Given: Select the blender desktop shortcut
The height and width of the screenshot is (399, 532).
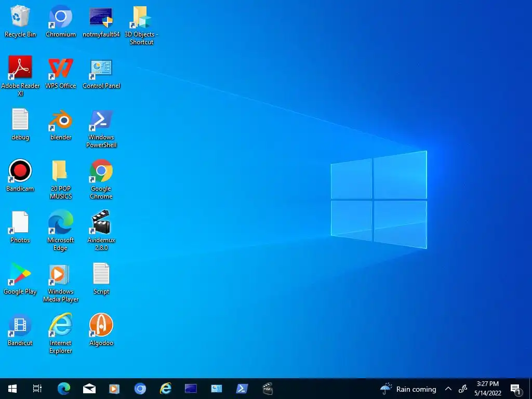Looking at the screenshot, I should point(61,125).
